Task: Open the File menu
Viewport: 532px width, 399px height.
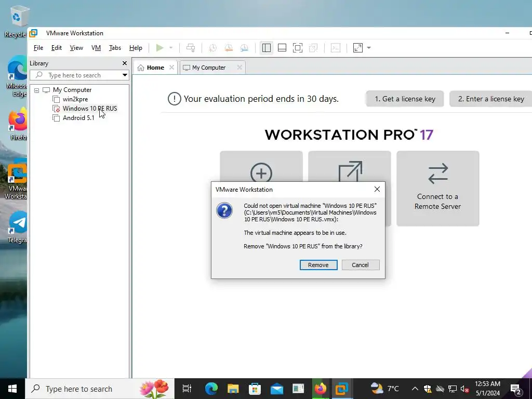Action: pyautogui.click(x=38, y=48)
